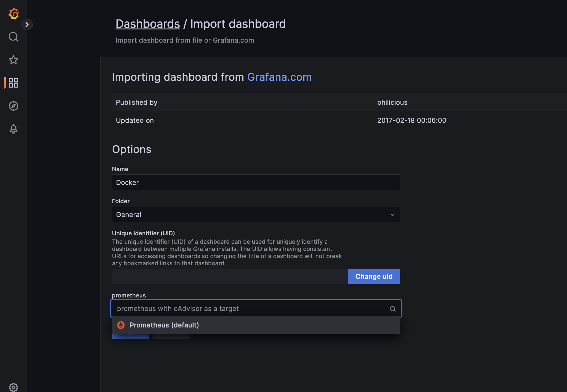
Task: Open Alerting bell icon
Action: pyautogui.click(x=14, y=129)
